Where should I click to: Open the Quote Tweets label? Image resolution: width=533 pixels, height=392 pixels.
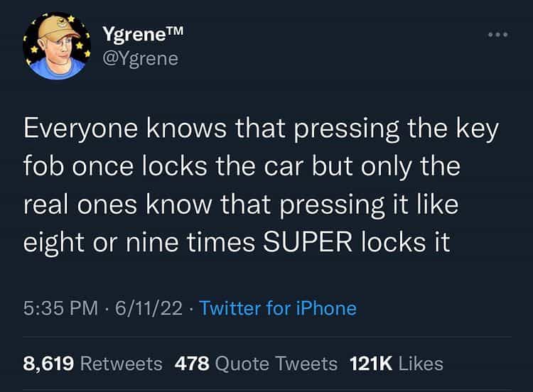coord(276,364)
